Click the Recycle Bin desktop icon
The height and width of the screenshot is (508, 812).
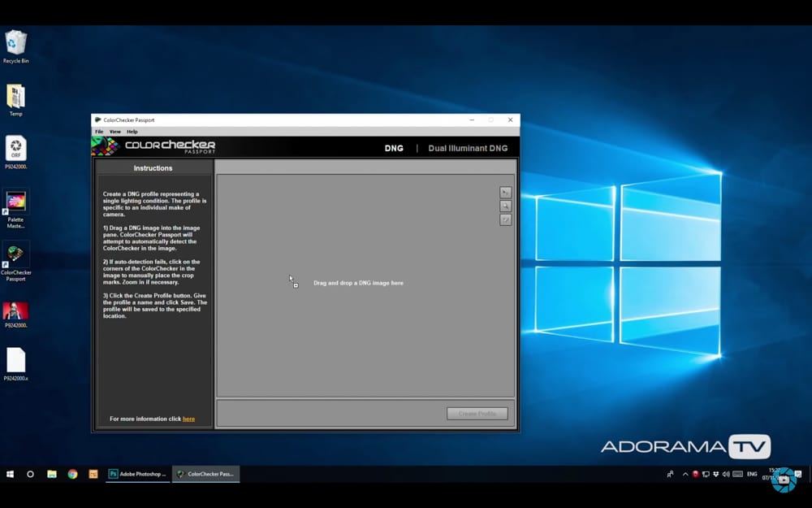point(16,42)
